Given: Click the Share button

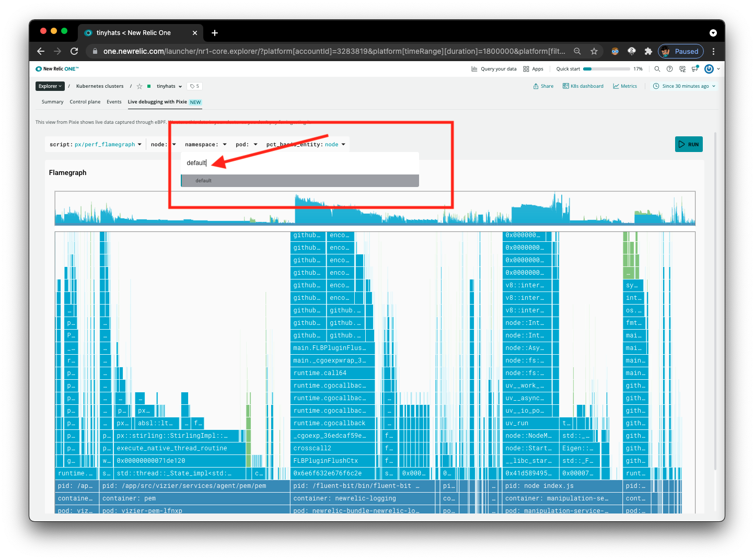Looking at the screenshot, I should (x=543, y=86).
